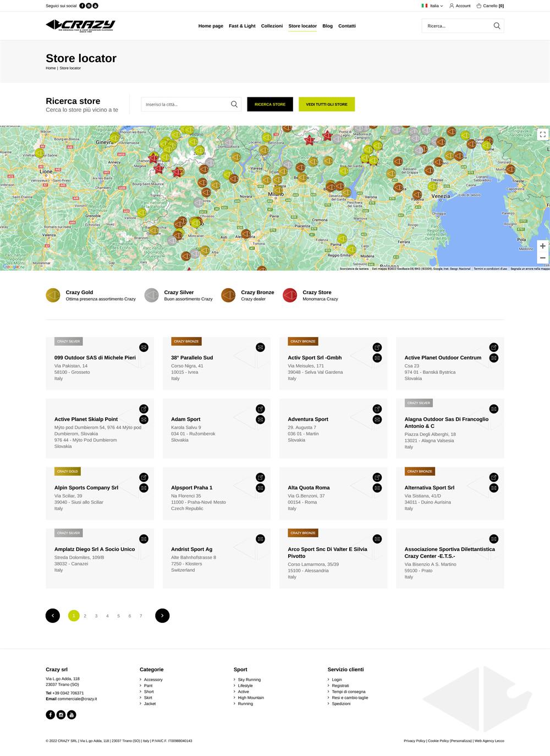Email Alagna Outdoor Sas store
The height and width of the screenshot is (756, 550).
494,409
